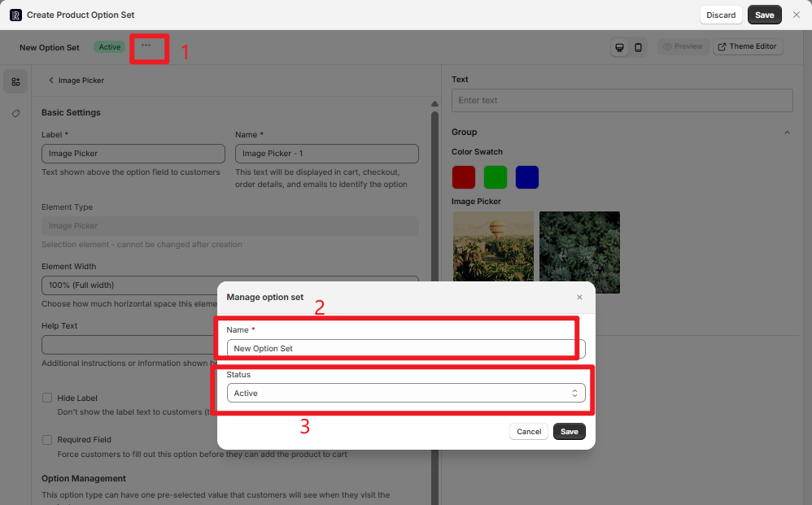Click Save in the Manage option set dialog

[569, 432]
